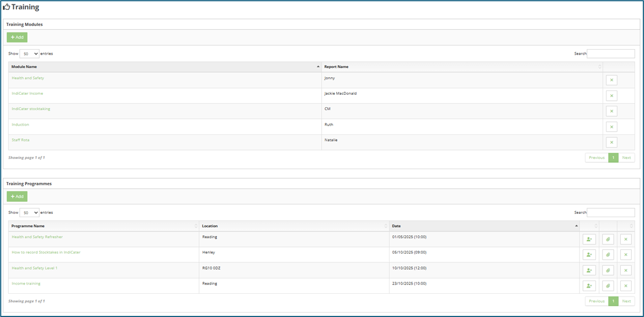Add a new training module
The height and width of the screenshot is (317, 644).
[x=17, y=37]
